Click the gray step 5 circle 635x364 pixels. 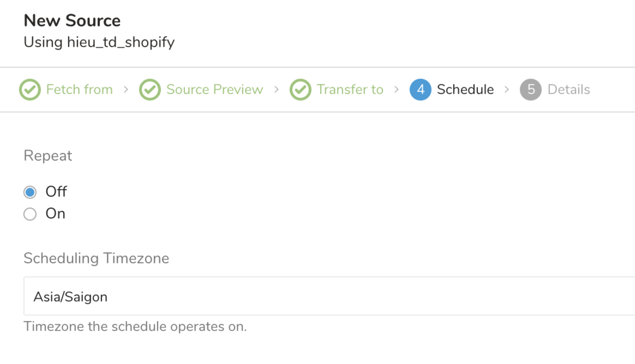click(530, 90)
